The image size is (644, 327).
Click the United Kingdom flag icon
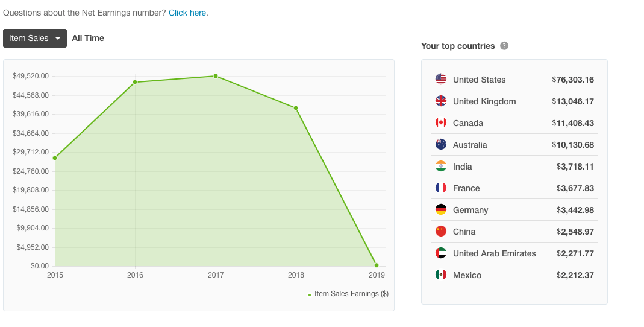tap(441, 101)
